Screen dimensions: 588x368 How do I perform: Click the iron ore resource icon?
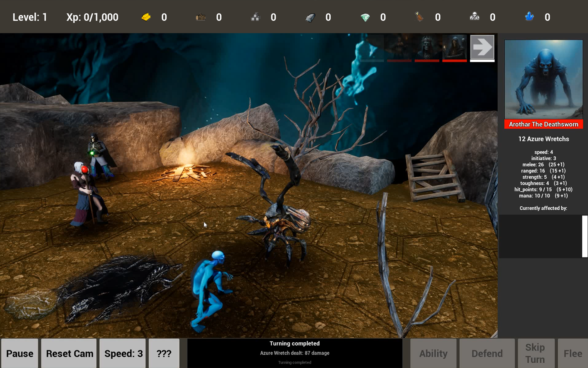(311, 17)
